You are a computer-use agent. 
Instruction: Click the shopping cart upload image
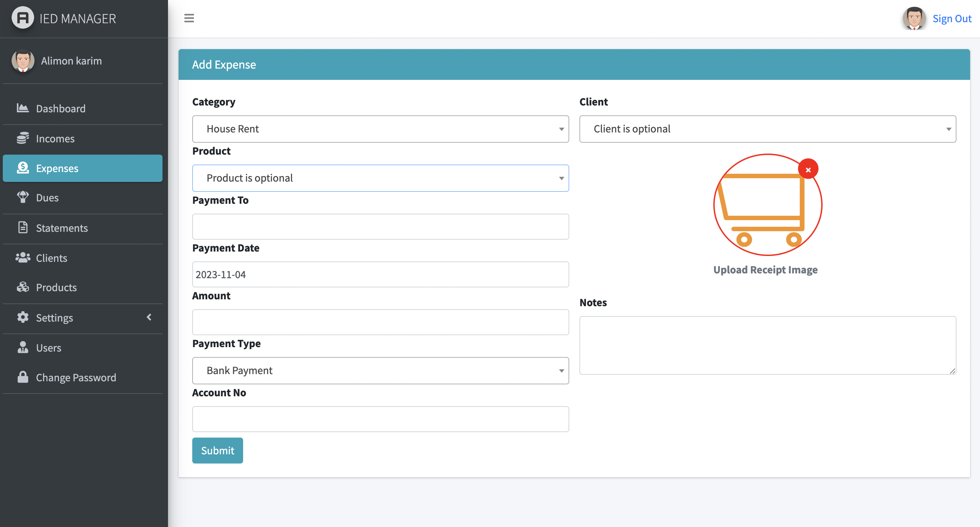767,205
